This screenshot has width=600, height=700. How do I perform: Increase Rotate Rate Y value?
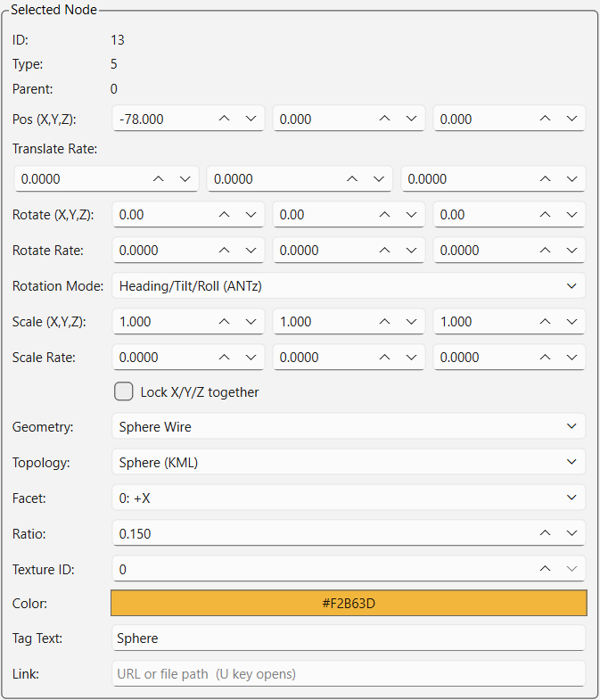(384, 251)
